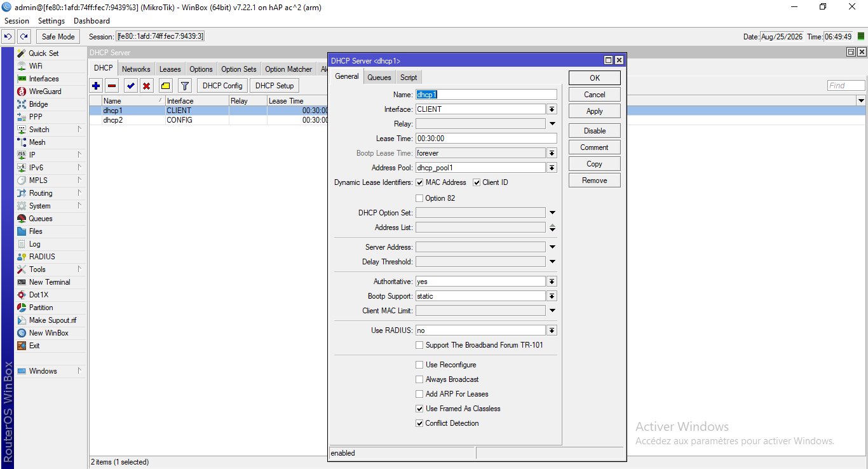The width and height of the screenshot is (868, 469).
Task: Enable the Use Reconfigure checkbox
Action: [x=419, y=365]
